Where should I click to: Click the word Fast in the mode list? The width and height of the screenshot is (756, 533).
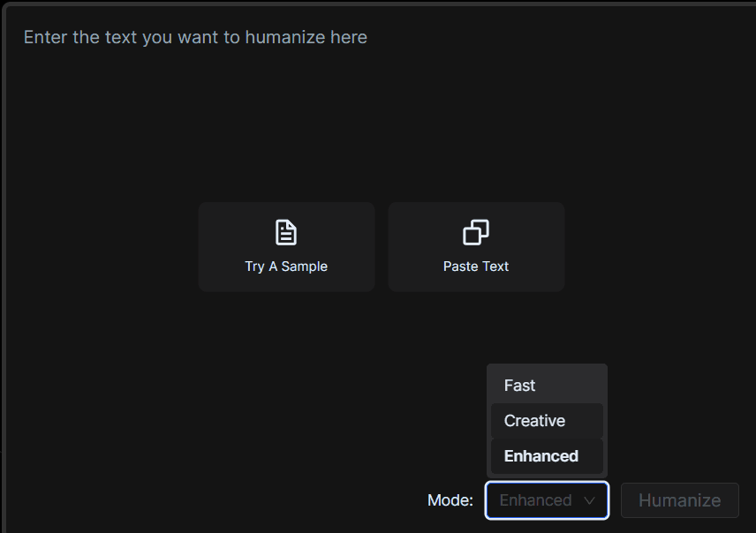[x=519, y=386]
